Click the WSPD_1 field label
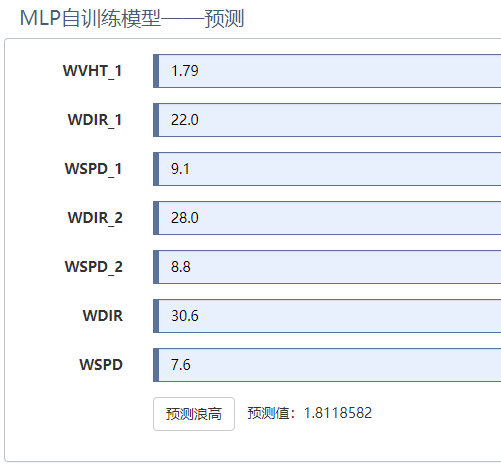 click(94, 169)
